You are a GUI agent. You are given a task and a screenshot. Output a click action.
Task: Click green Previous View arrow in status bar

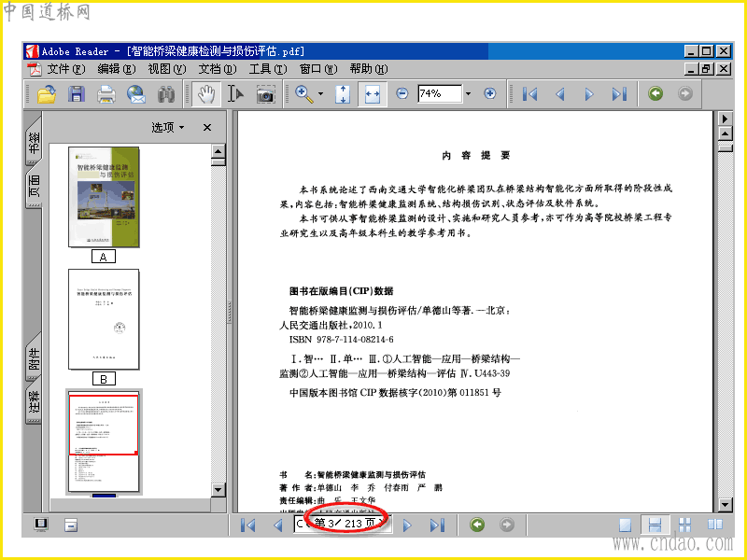(x=477, y=525)
